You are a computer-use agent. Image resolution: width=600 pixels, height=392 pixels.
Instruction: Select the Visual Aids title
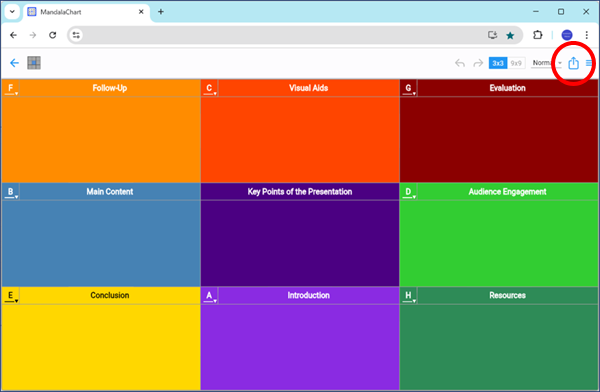pos(308,88)
